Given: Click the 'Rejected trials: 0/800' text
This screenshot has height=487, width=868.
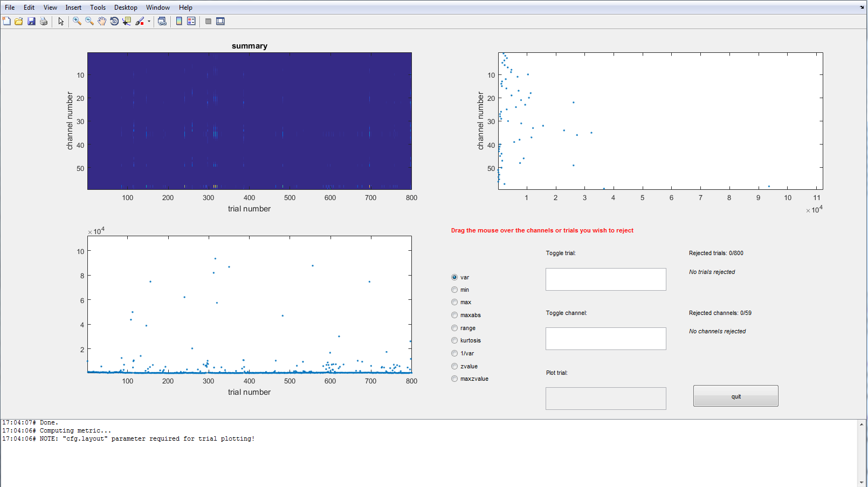Looking at the screenshot, I should click(x=716, y=253).
